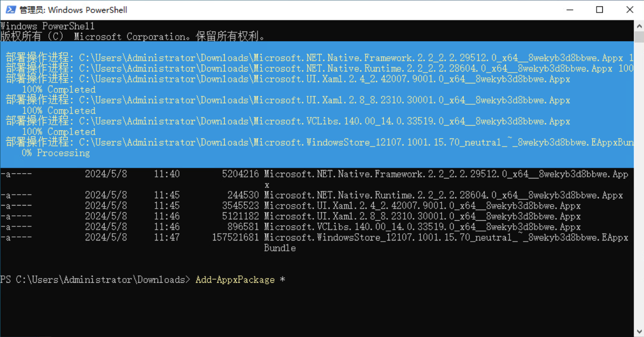Click the 'Windows PowerShell' banner text line
Viewport: 644px width, 337px height.
coord(48,26)
